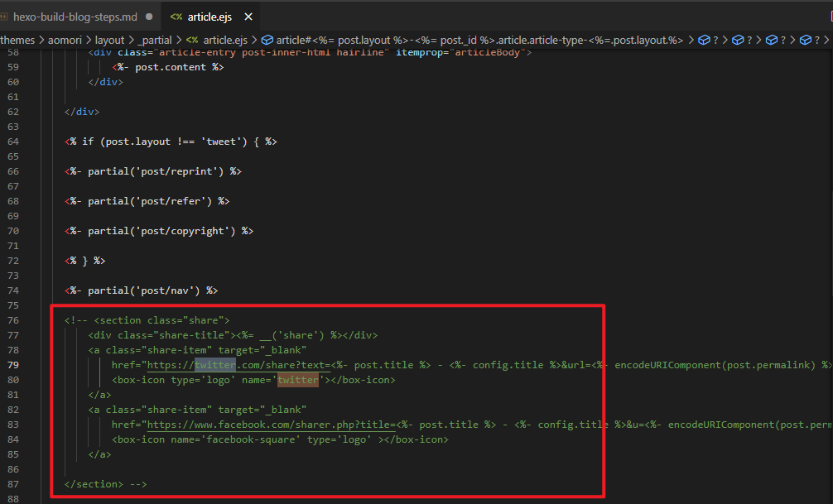This screenshot has height=504, width=833.
Task: Click EJS file icon in article.ejs tab
Action: point(176,17)
